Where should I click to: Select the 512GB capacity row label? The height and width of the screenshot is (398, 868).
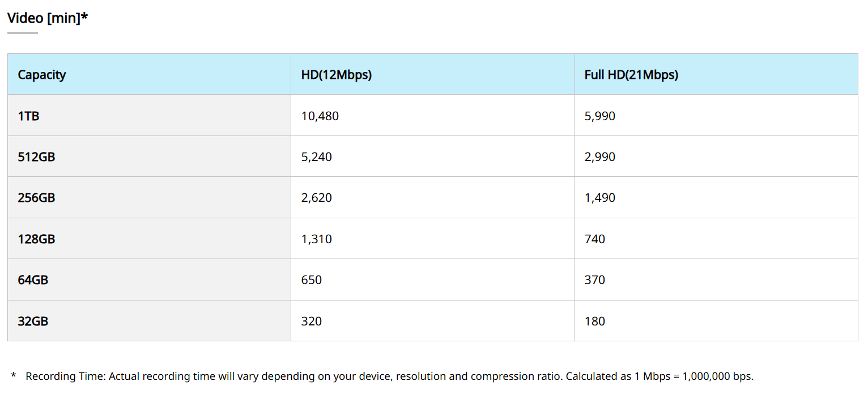coord(36,157)
